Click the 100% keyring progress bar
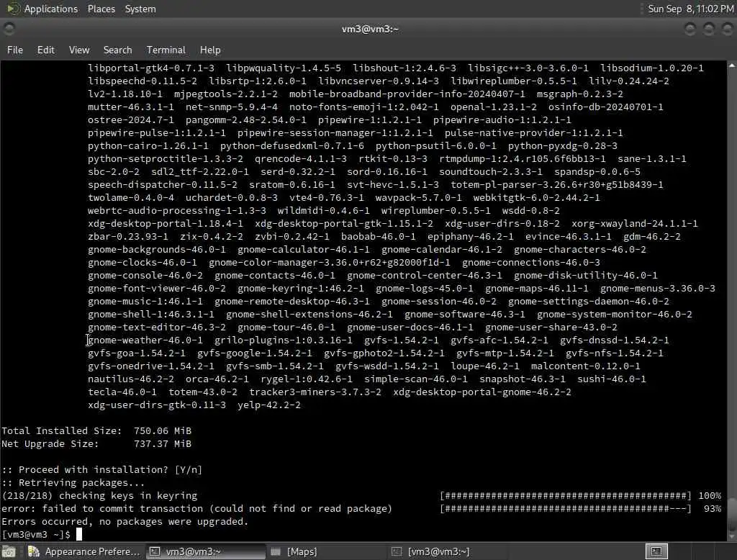 [566, 496]
